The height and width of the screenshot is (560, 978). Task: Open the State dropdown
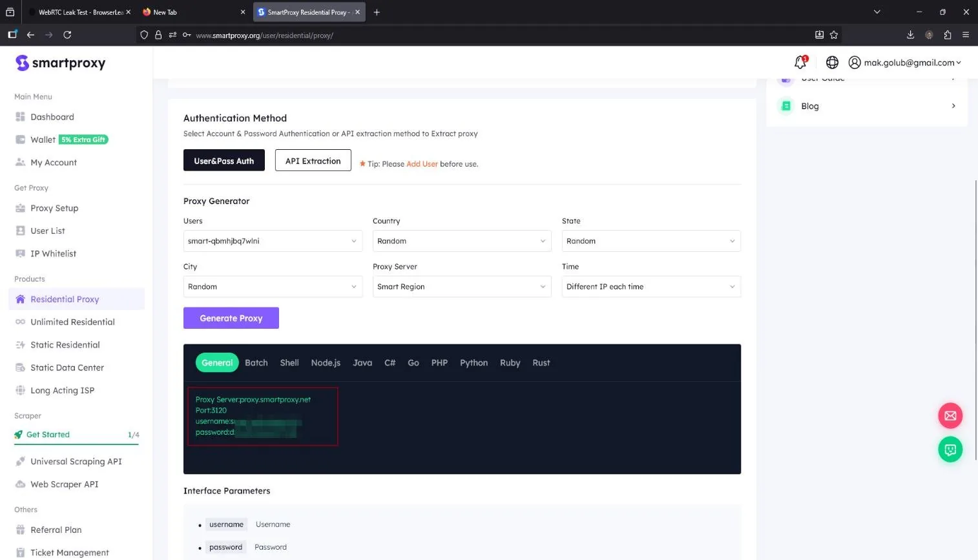651,241
